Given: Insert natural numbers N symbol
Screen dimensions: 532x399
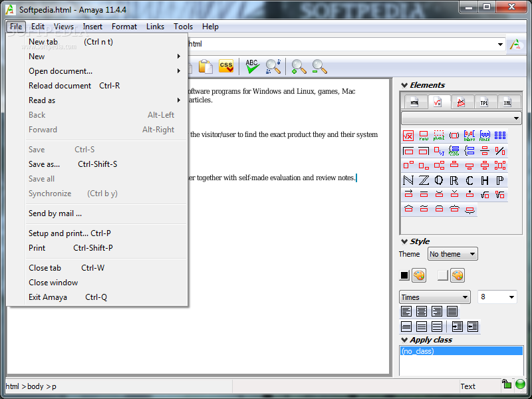Looking at the screenshot, I should [x=408, y=180].
